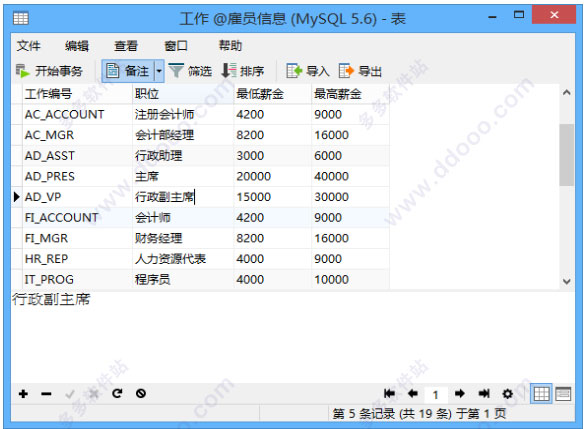Screen dimensions: 587x429
Task: Click 开始事务 to begin transaction
Action: 49,71
